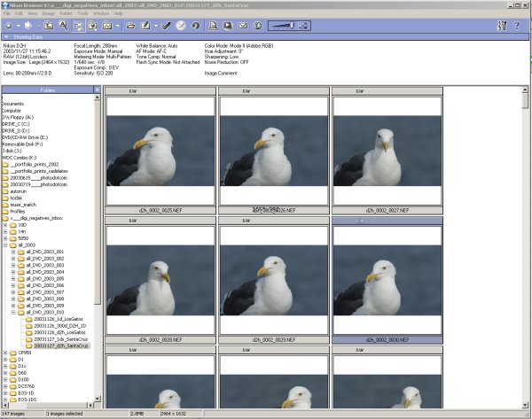The width and height of the screenshot is (532, 419).
Task: Open the back history dropdown arrow
Action: point(19,26)
